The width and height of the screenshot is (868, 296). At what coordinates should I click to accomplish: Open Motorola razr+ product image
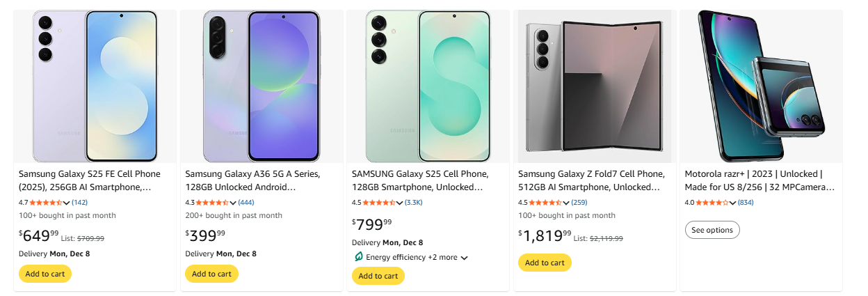[x=761, y=86]
